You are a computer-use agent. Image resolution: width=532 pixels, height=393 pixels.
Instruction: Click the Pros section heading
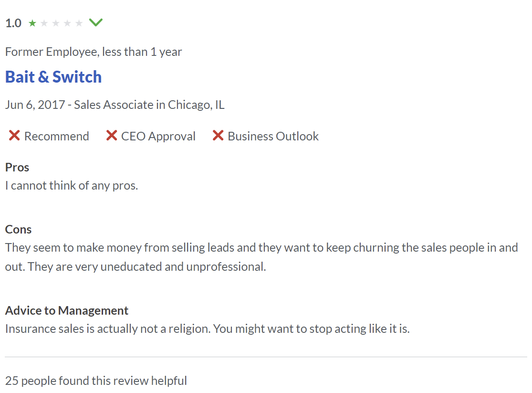click(17, 167)
